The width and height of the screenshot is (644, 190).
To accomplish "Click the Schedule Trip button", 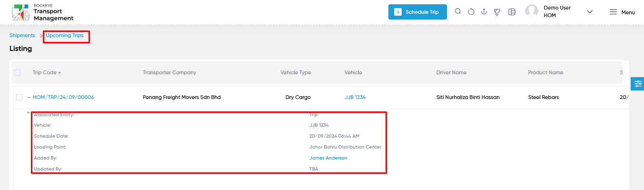I will point(417,12).
